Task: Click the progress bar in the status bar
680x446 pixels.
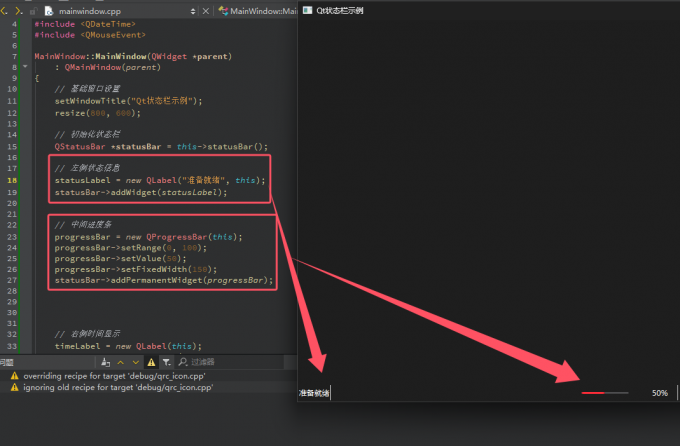Action: [604, 393]
